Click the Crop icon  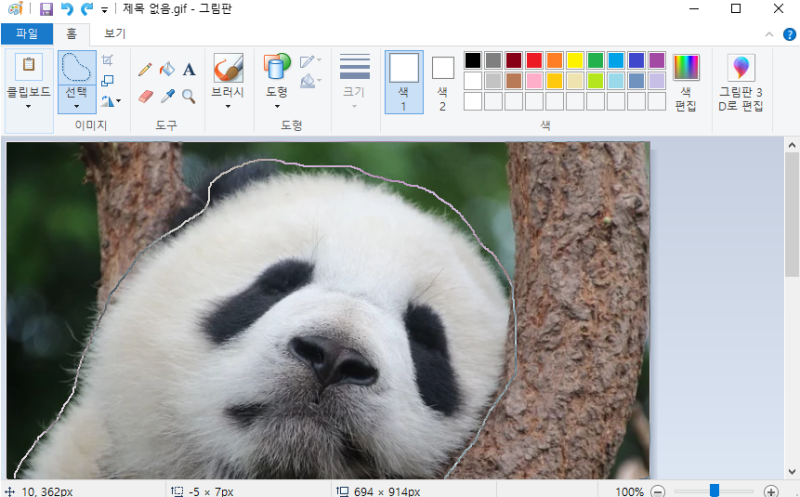click(107, 60)
